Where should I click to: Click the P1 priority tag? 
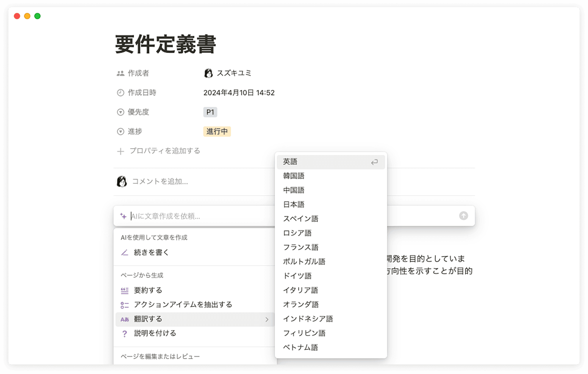point(210,112)
